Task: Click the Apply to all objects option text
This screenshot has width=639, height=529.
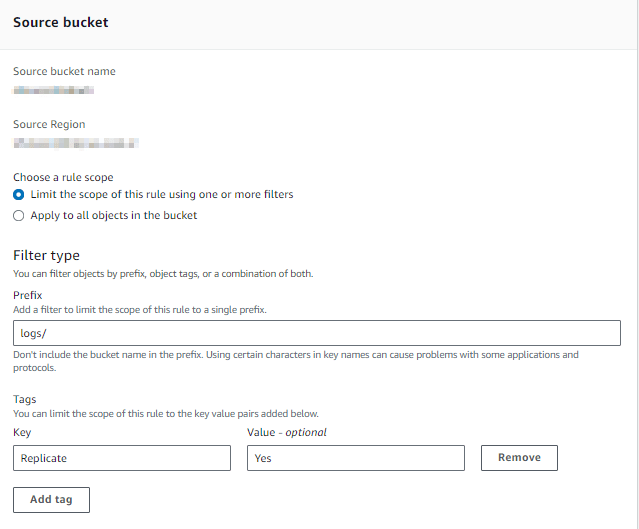Action: (x=114, y=215)
